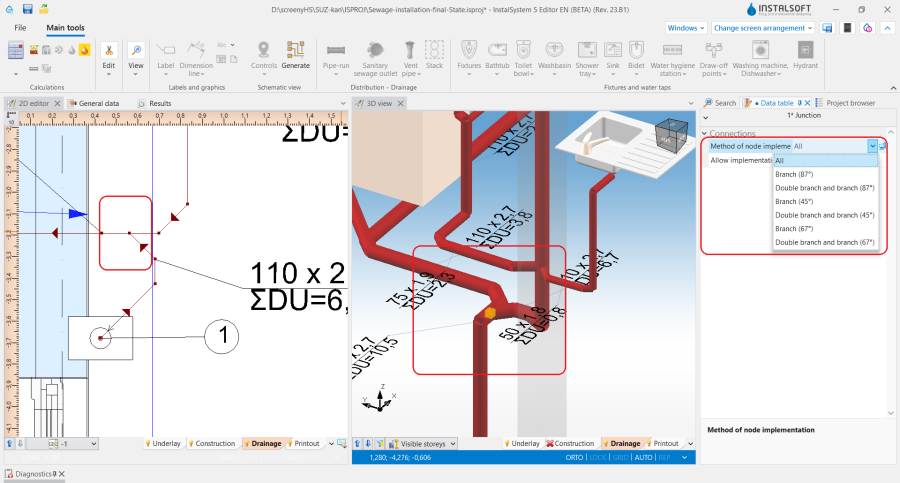Open the Controls pin tool

pyautogui.click(x=264, y=58)
